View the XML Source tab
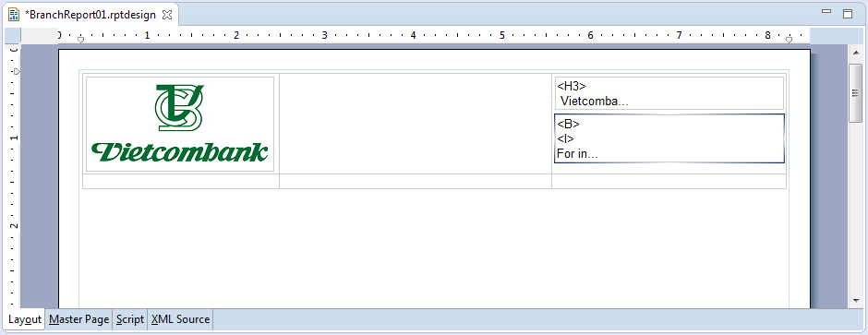868x335 pixels. 180,319
